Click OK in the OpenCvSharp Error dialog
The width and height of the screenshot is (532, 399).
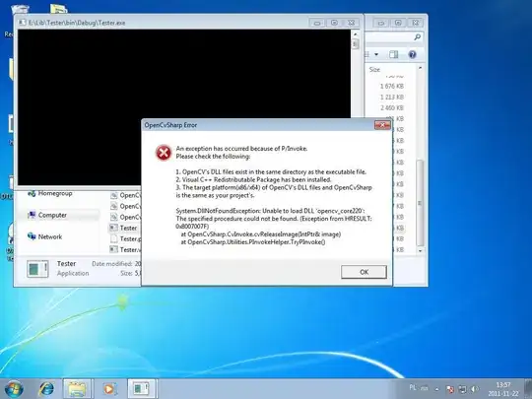364,272
